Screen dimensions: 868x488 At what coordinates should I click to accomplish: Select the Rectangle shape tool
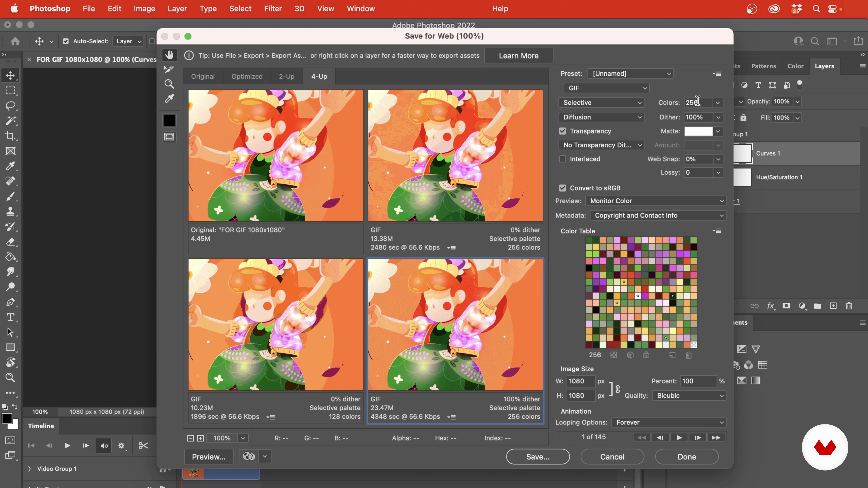tap(10, 347)
